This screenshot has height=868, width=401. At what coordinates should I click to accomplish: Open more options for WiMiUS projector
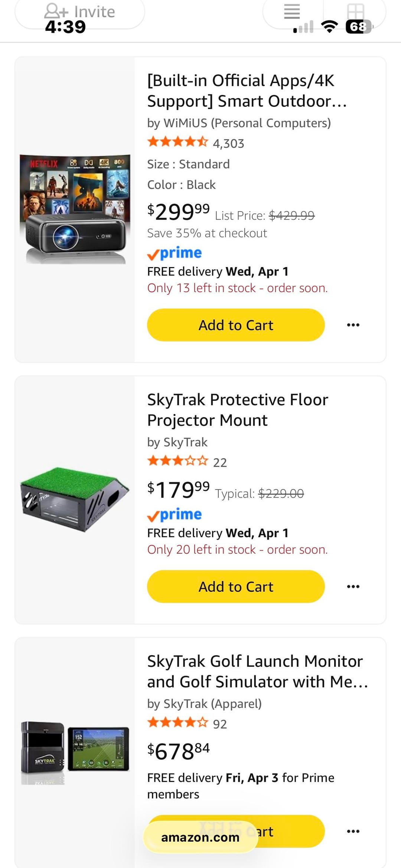(353, 325)
